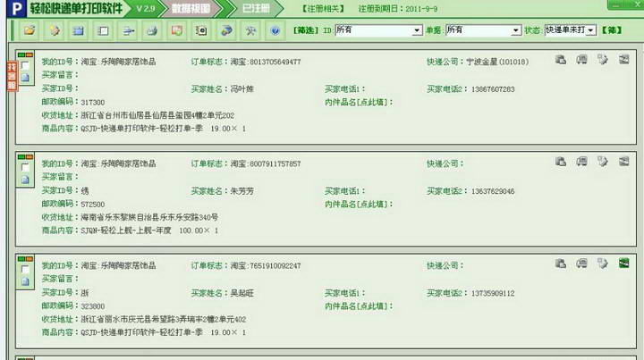Click the printer toolbar icon
This screenshot has height=360, width=644.
(152, 30)
